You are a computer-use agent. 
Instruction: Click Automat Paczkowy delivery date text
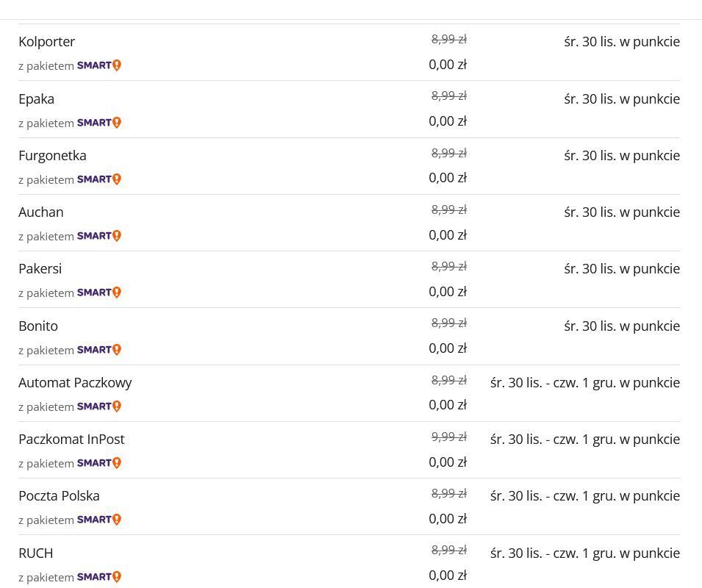pos(584,383)
